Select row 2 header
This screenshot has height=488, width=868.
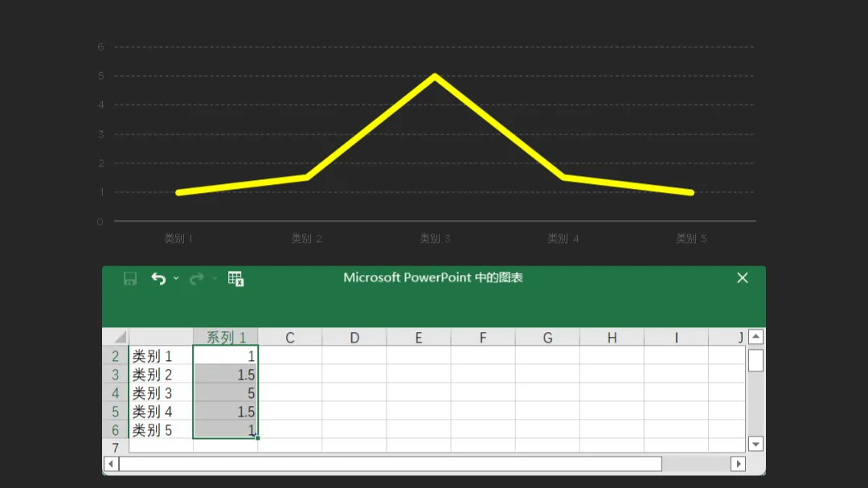point(116,355)
